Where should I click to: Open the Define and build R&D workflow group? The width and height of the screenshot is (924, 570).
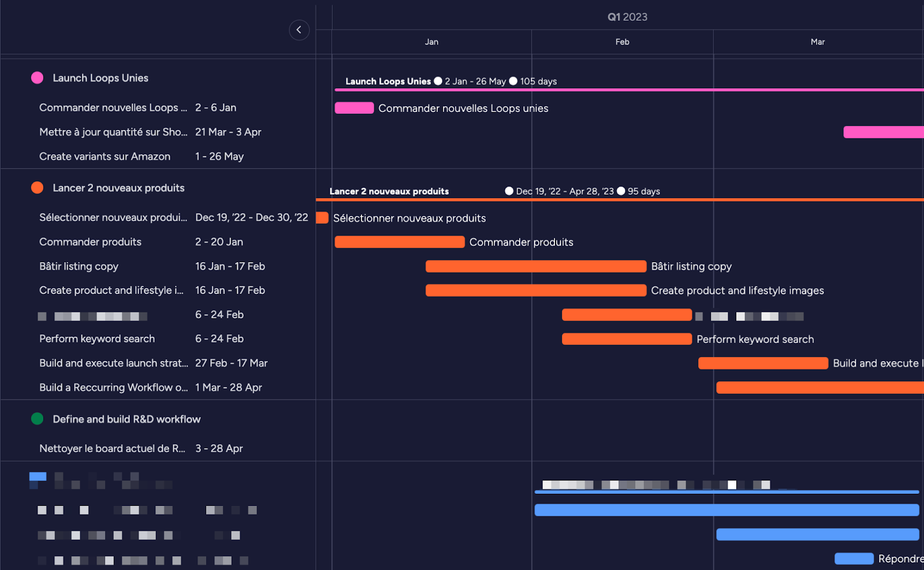126,419
